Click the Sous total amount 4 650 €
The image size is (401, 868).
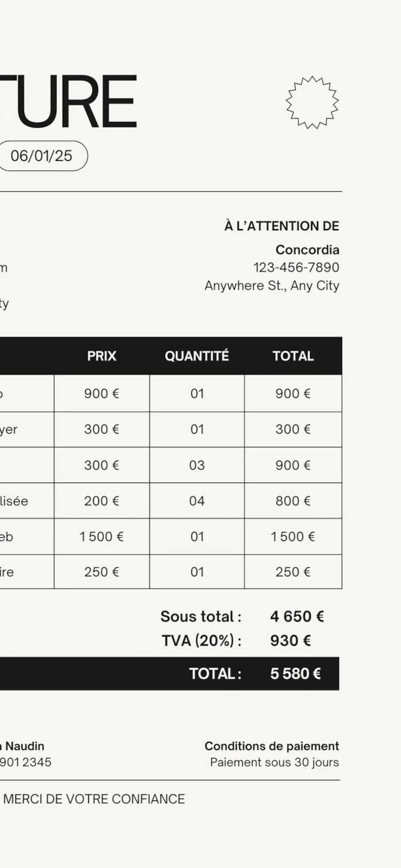click(297, 616)
